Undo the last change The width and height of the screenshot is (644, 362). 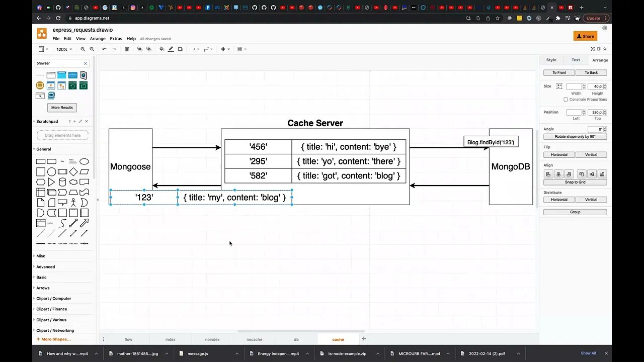[x=105, y=49]
